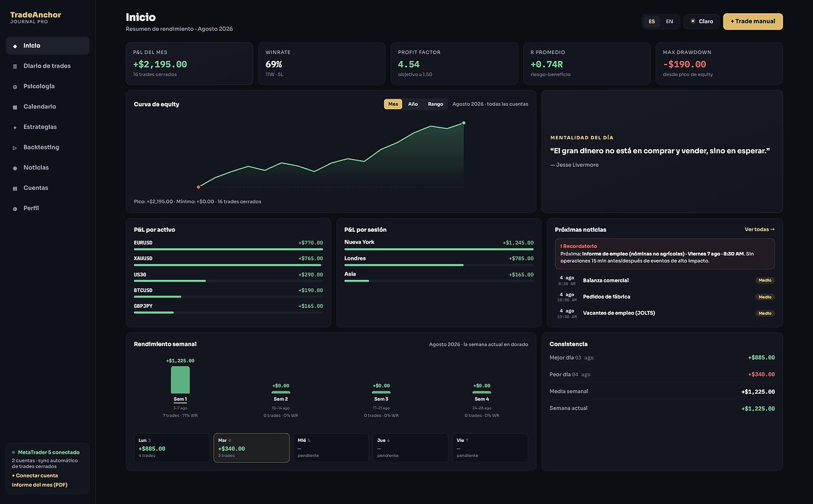Click the Sem 1 weekly bar
This screenshot has width=813, height=504.
point(180,380)
